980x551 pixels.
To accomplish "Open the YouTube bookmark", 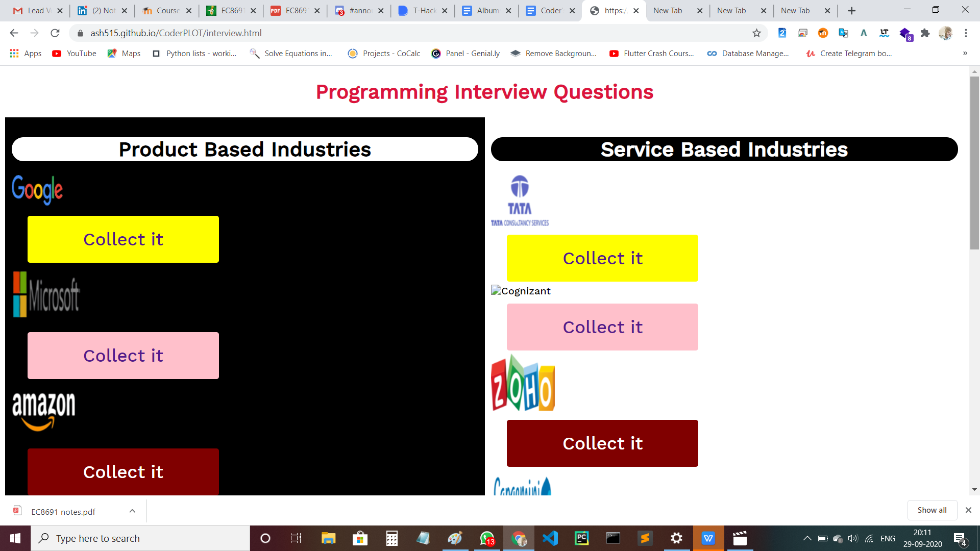I will [75, 54].
